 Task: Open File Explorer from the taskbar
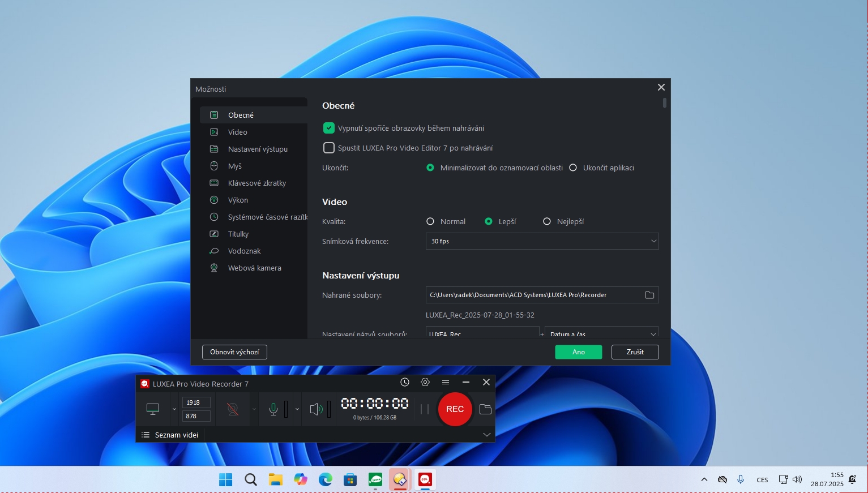[x=275, y=480]
